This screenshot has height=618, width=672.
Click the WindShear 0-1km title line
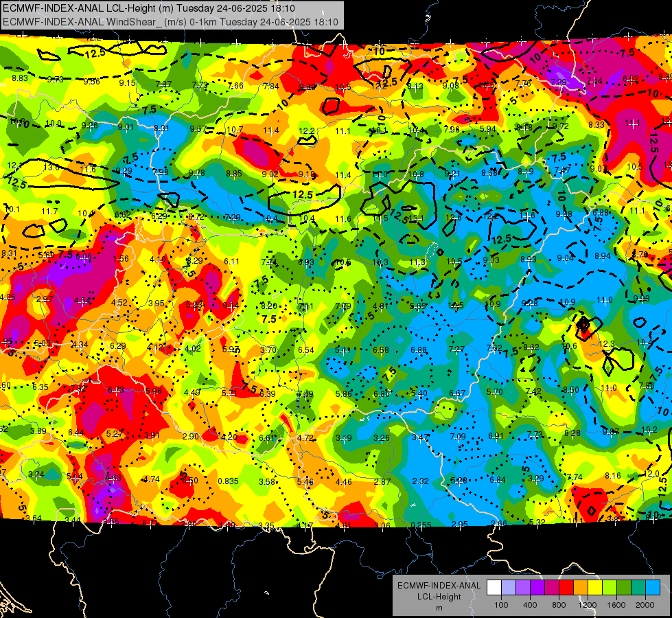click(x=170, y=22)
